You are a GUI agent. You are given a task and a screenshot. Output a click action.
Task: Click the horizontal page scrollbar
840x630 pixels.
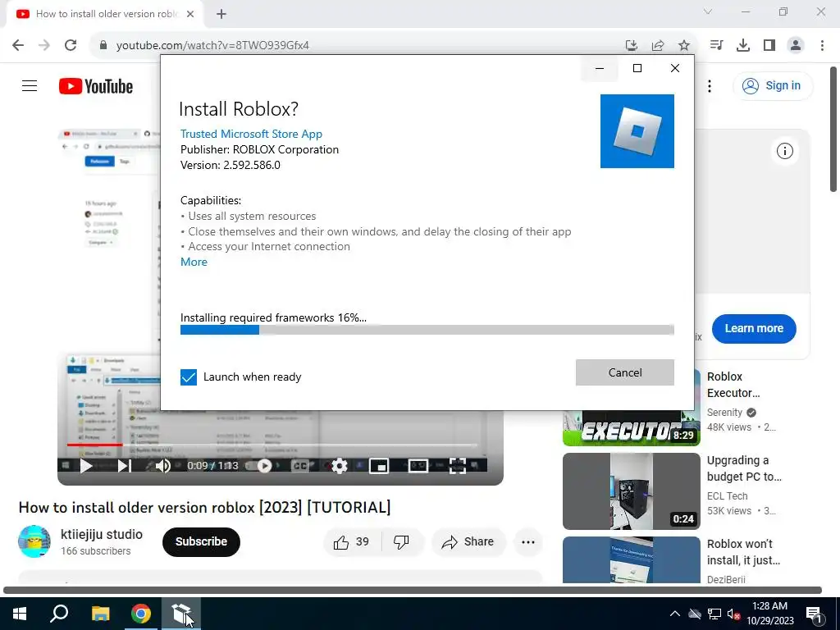(x=413, y=591)
